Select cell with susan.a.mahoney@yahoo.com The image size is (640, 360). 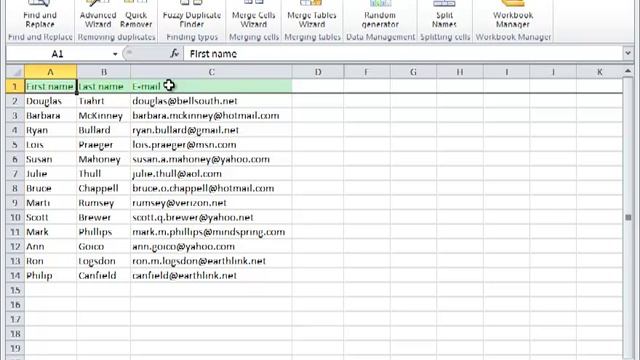coord(211,159)
